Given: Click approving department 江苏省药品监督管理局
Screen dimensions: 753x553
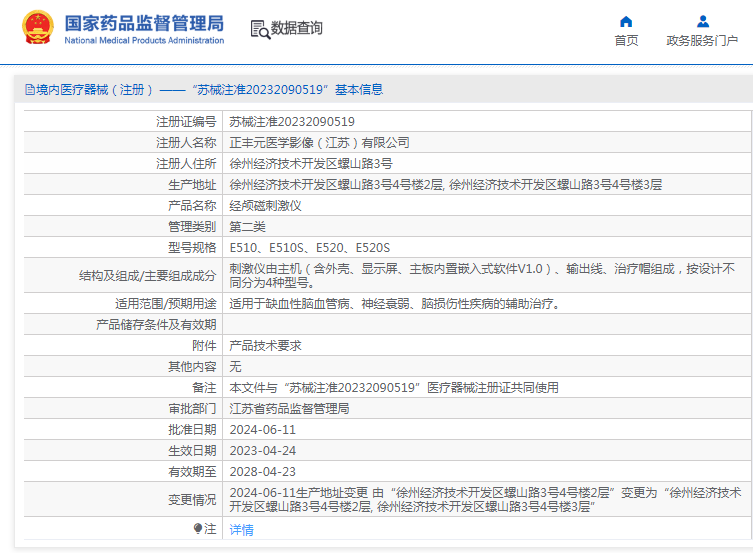Looking at the screenshot, I should 290,409.
